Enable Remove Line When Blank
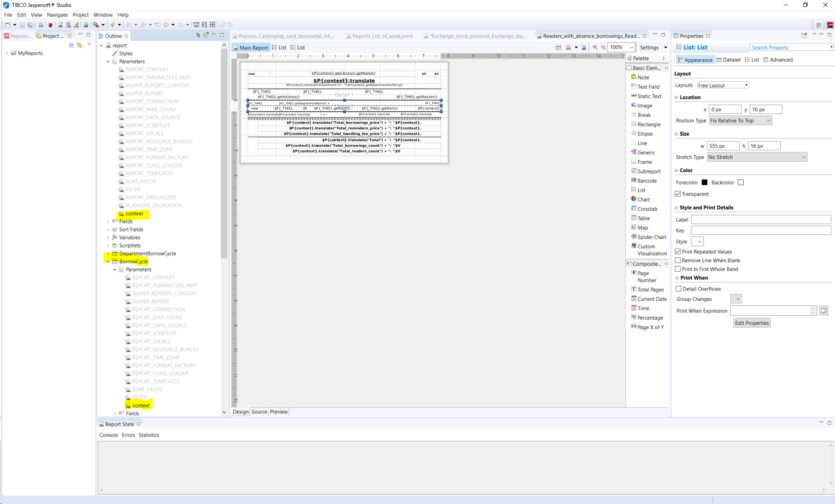This screenshot has width=835, height=504. pyautogui.click(x=678, y=260)
